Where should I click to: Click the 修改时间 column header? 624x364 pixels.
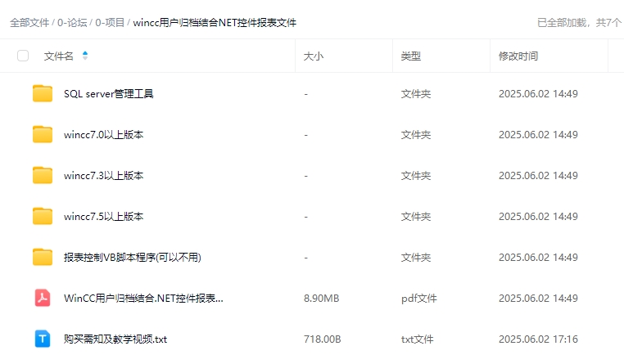[518, 56]
